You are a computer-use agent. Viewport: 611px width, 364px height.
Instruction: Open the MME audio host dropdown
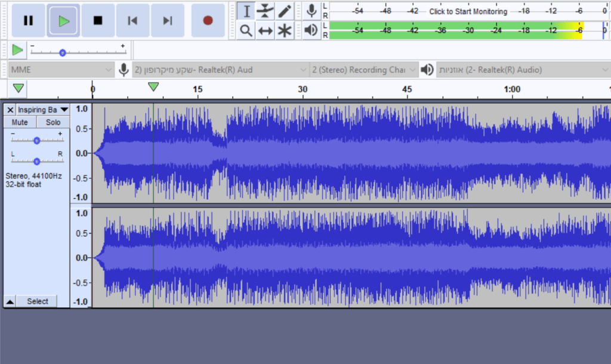pos(61,70)
